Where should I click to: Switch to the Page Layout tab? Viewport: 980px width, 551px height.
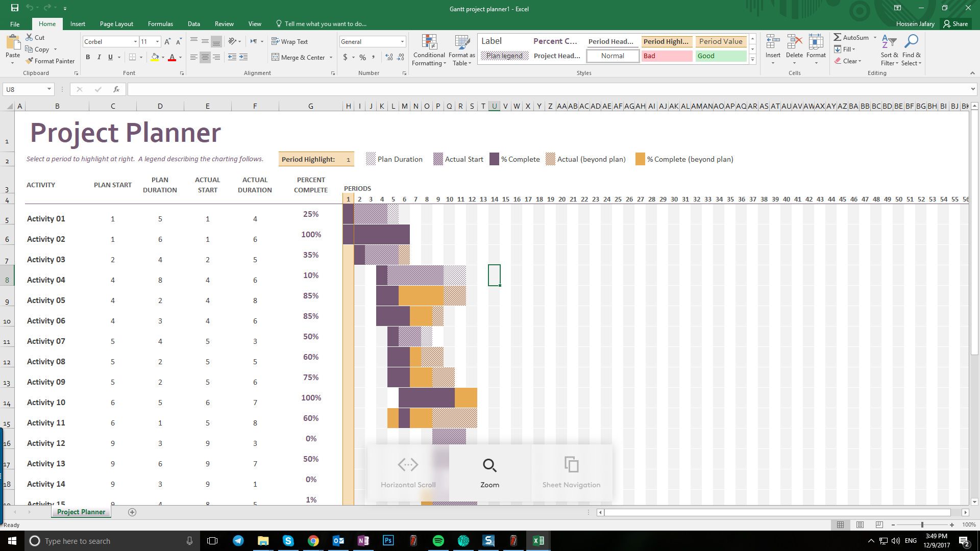[116, 24]
